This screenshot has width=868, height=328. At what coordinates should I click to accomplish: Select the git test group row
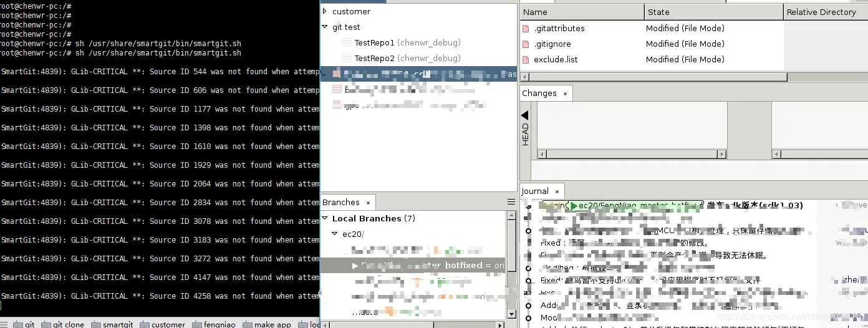click(x=418, y=27)
